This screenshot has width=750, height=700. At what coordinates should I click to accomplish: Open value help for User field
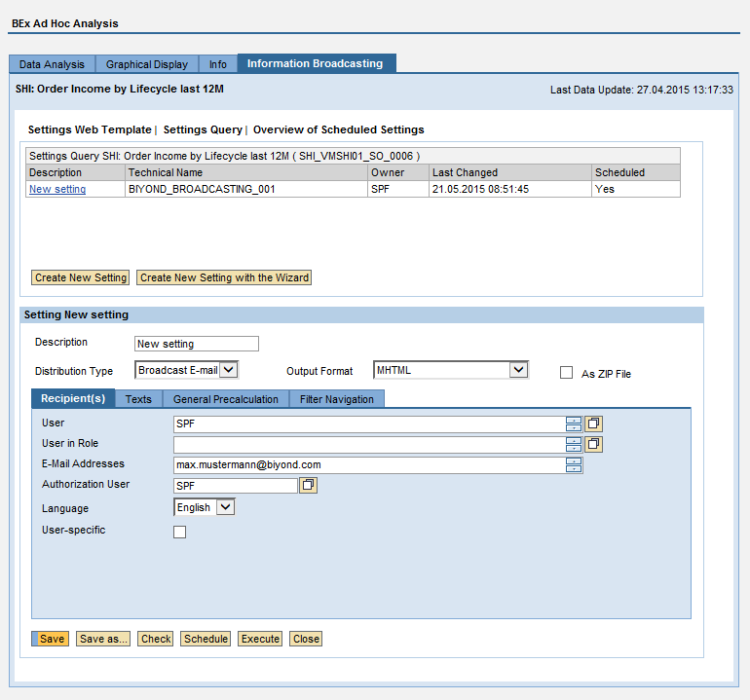(x=593, y=424)
